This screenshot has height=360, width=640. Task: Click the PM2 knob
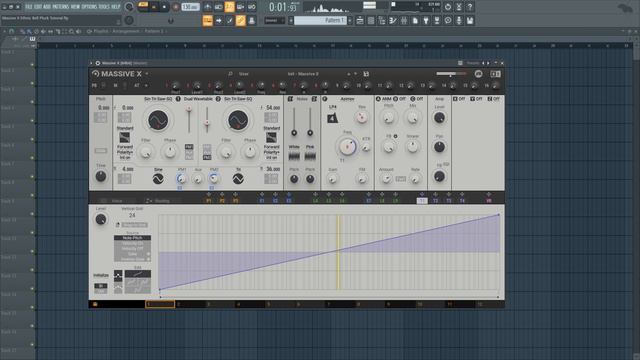point(213,179)
